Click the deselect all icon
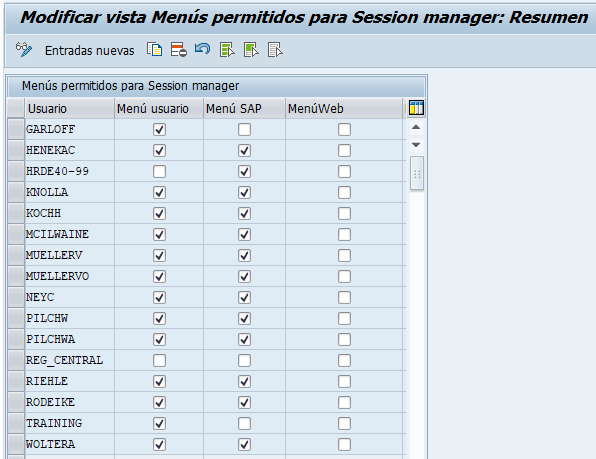 (275, 50)
